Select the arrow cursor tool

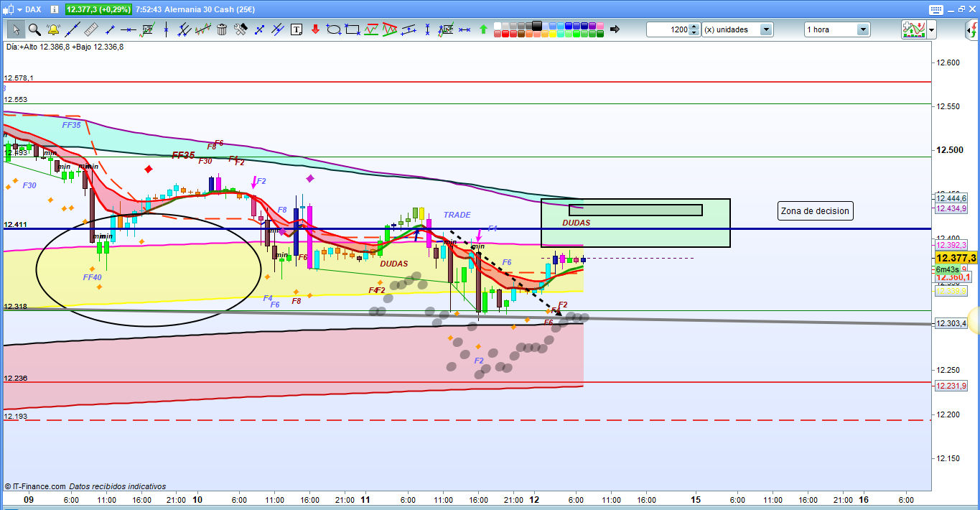[16, 29]
